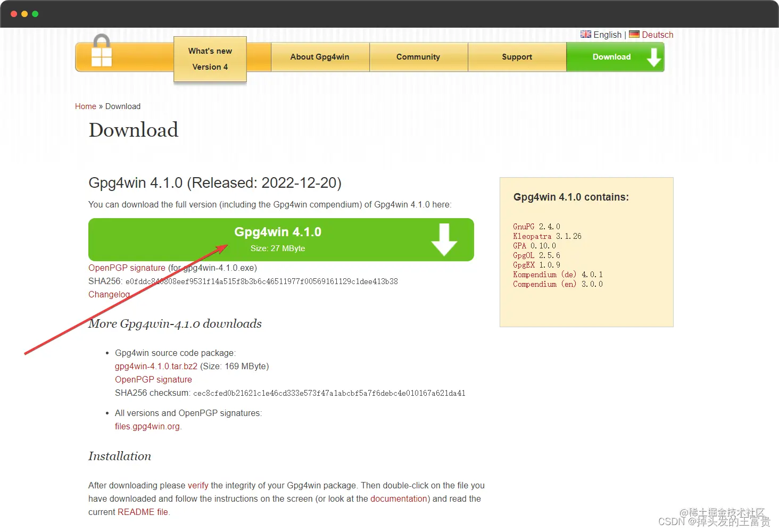Click 'More Gpg4win-4.1.0 downloads' heading

pos(175,323)
